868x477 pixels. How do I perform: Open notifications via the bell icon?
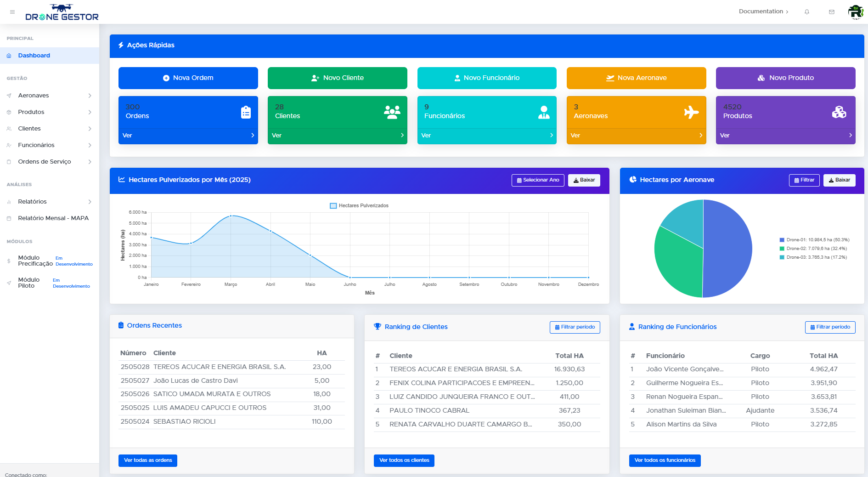[807, 11]
